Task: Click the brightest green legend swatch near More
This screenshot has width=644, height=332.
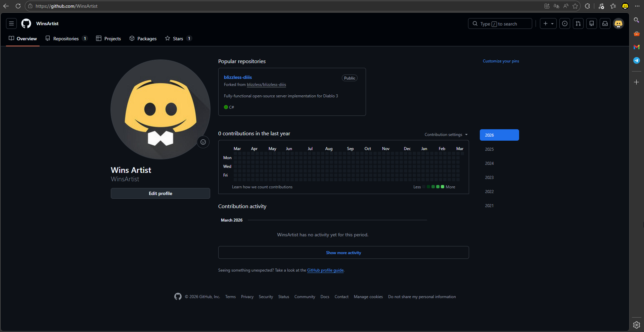Action: [443, 187]
